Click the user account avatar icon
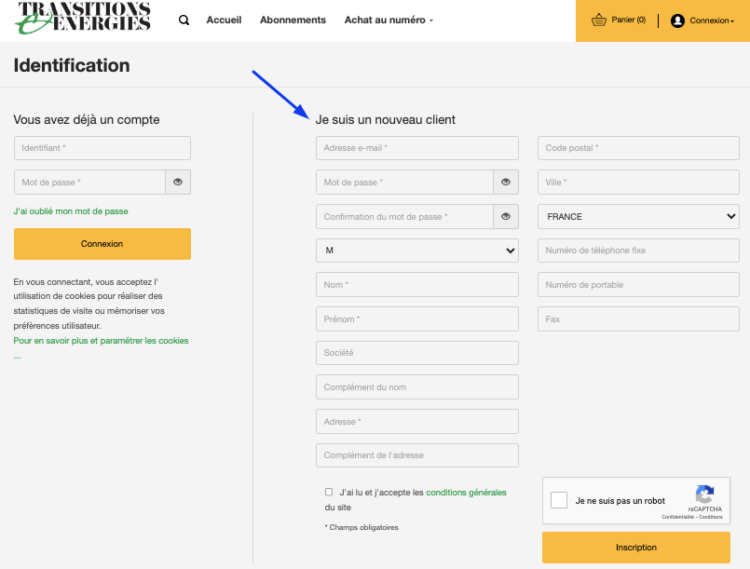750x569 pixels. pyautogui.click(x=677, y=20)
